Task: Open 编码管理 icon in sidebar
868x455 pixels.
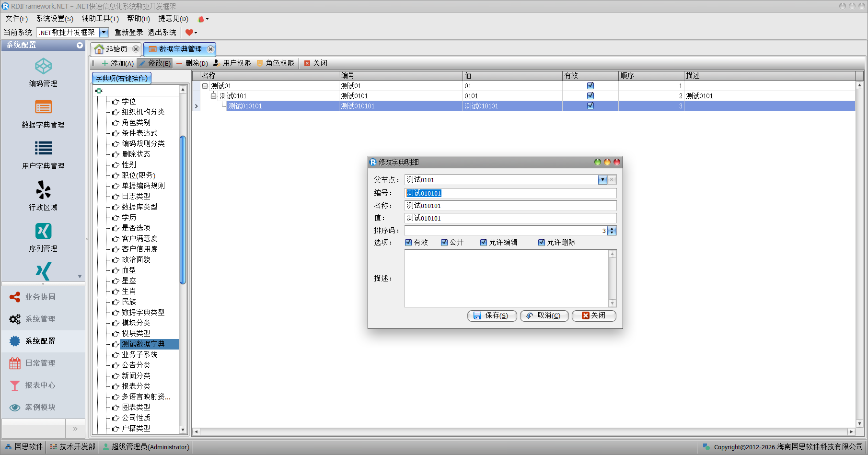Action: tap(43, 67)
